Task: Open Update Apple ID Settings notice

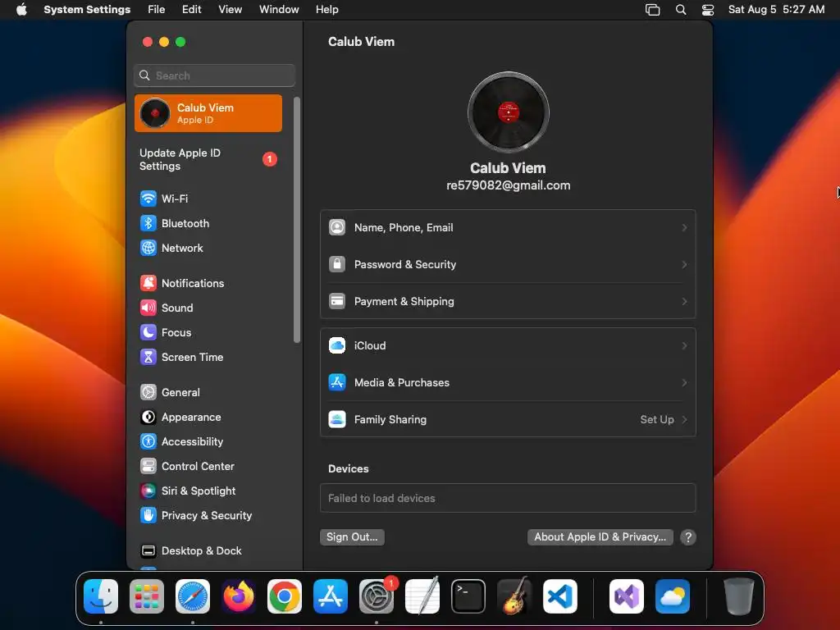Action: pyautogui.click(x=208, y=159)
